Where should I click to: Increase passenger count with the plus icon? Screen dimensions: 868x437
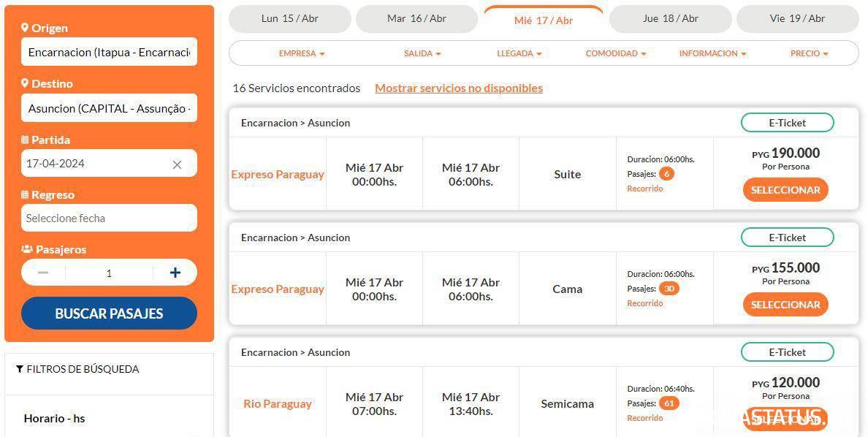pos(175,273)
